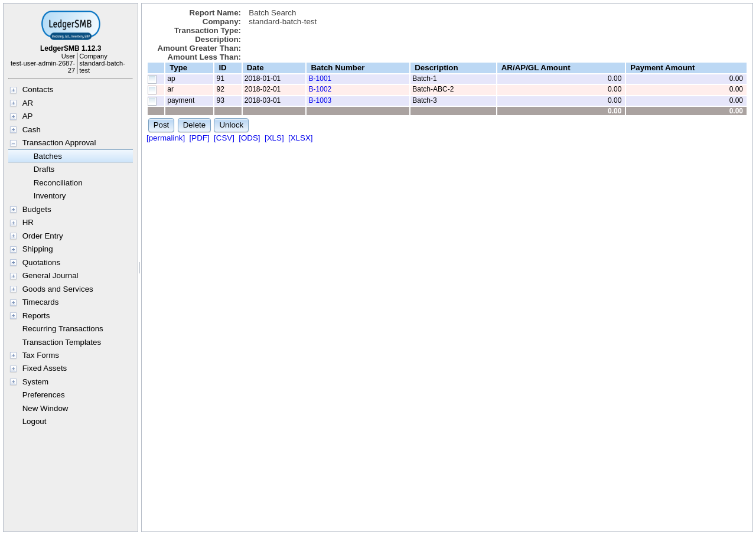Open batch number B-1003 link

320,100
